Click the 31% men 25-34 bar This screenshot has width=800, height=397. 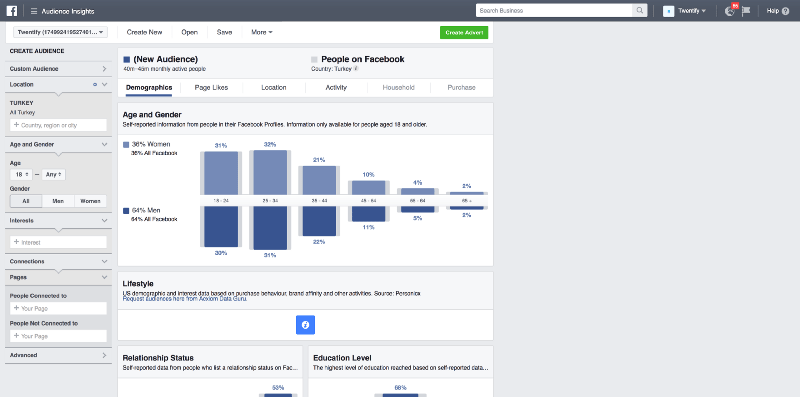click(x=270, y=228)
